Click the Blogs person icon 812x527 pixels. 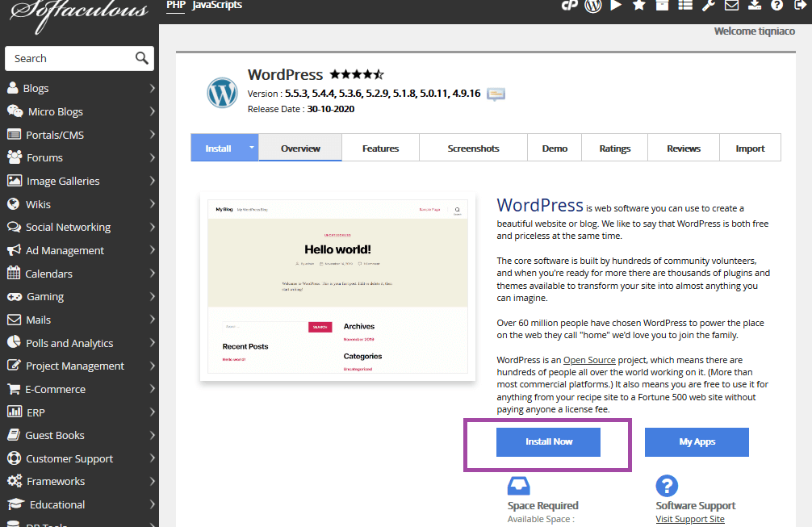13,88
